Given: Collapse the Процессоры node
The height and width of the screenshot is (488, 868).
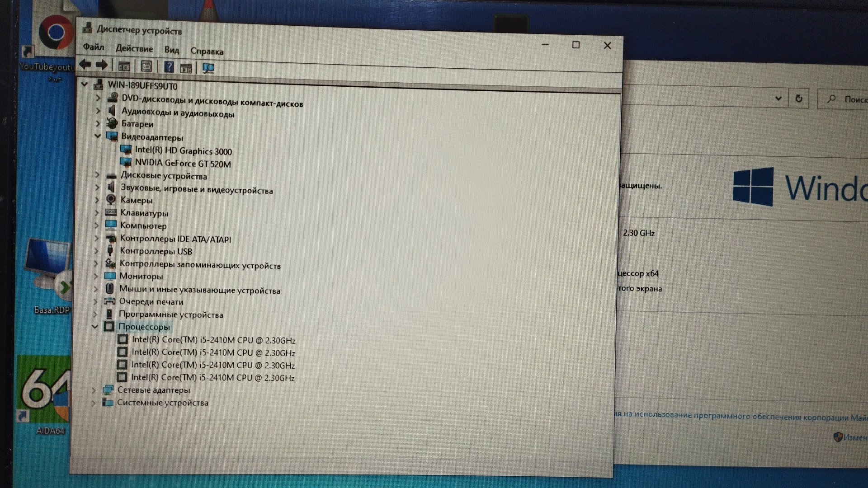Looking at the screenshot, I should (x=95, y=326).
